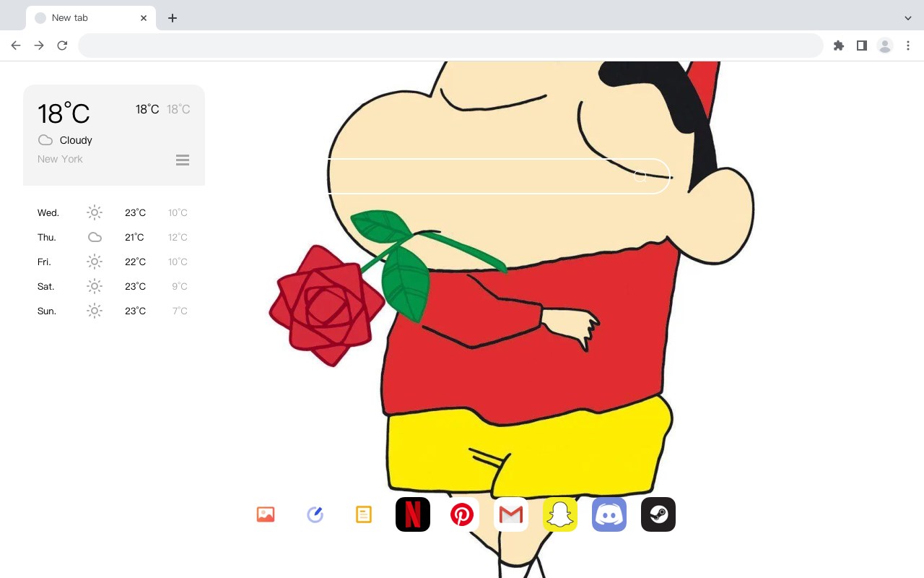Open the weather widget hamburger menu
Viewport: 924px width, 578px height.
pos(183,160)
